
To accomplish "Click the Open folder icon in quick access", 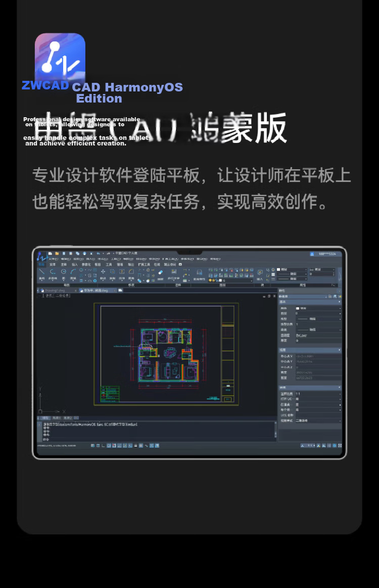I will click(57, 254).
